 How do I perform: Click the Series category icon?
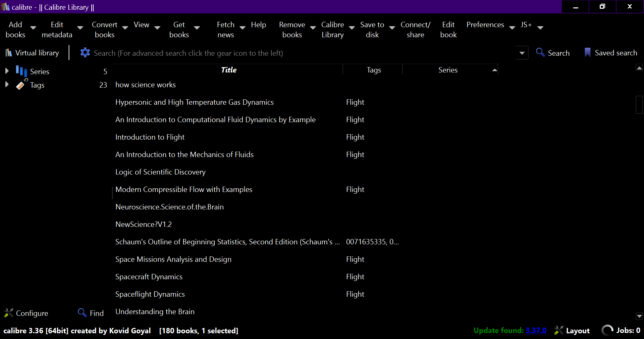(21, 71)
